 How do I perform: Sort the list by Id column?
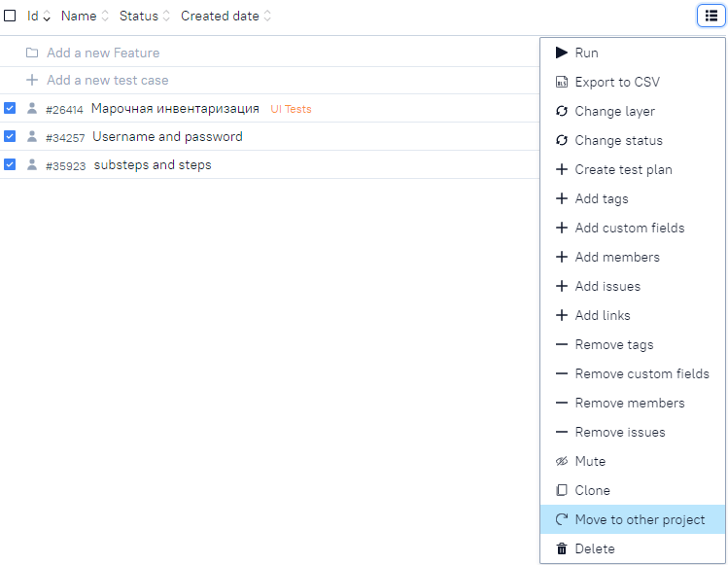click(x=39, y=17)
